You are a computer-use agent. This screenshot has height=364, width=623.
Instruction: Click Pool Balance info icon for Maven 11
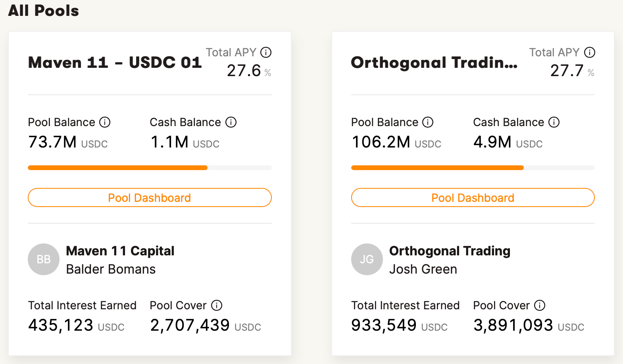click(x=105, y=122)
